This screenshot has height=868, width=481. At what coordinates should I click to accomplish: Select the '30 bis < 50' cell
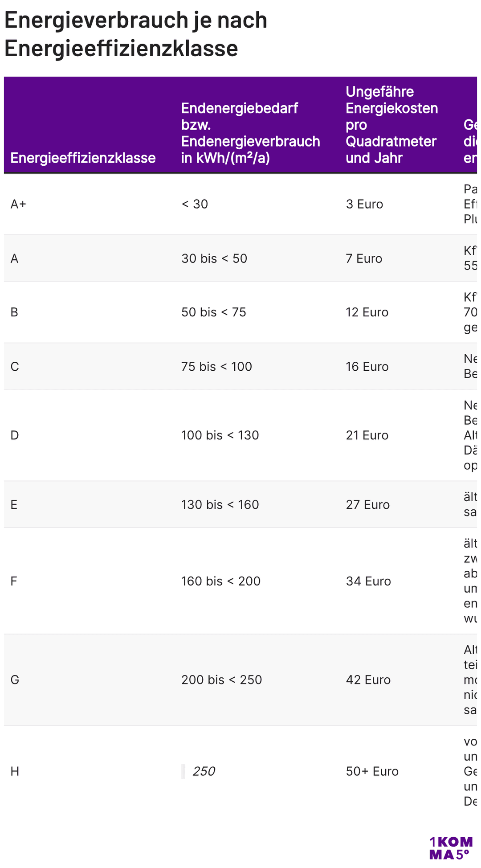point(214,258)
